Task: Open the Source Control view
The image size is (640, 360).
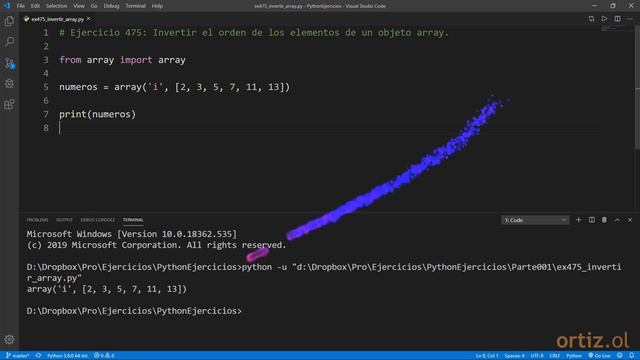Action: click(9, 63)
